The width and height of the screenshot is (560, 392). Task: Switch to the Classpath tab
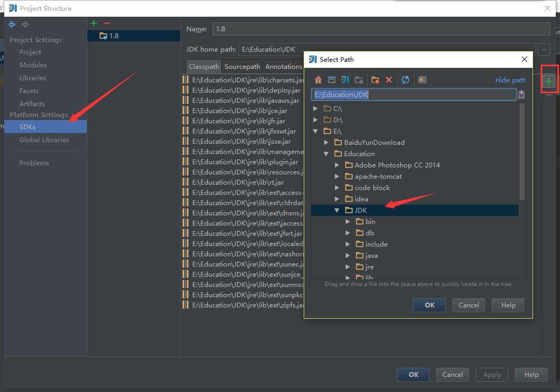pyautogui.click(x=204, y=66)
